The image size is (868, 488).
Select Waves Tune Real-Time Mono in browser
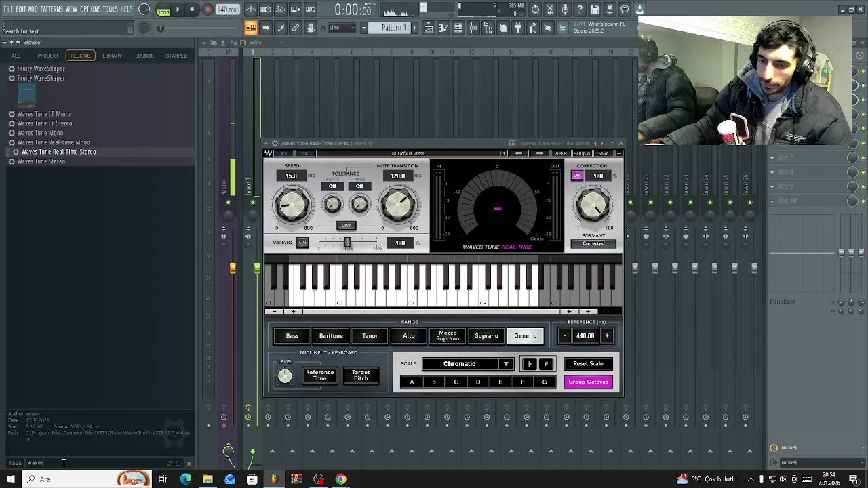point(54,142)
